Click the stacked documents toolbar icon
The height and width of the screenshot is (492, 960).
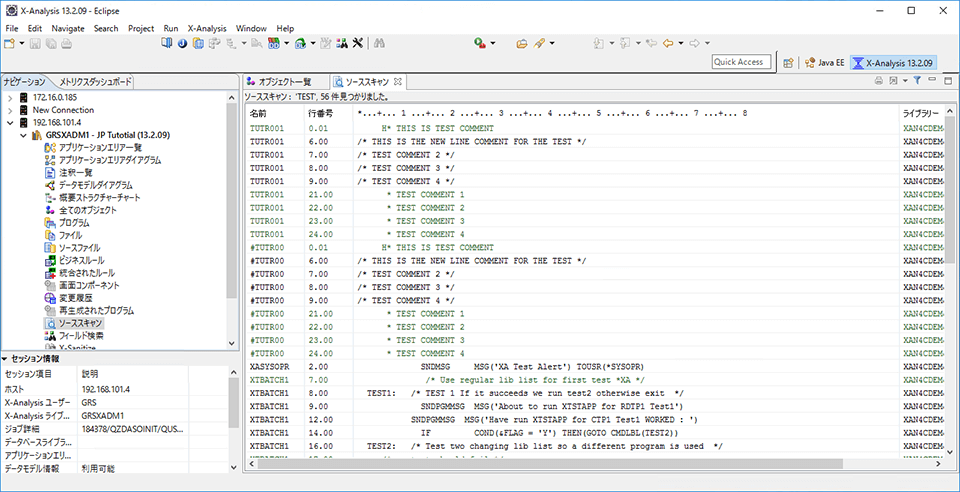(x=198, y=43)
